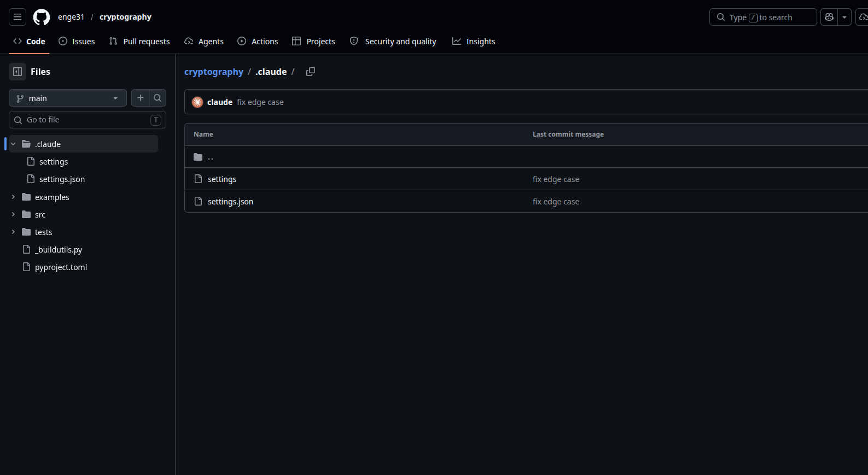868x475 pixels.
Task: Click Last commit message column header
Action: (568, 134)
